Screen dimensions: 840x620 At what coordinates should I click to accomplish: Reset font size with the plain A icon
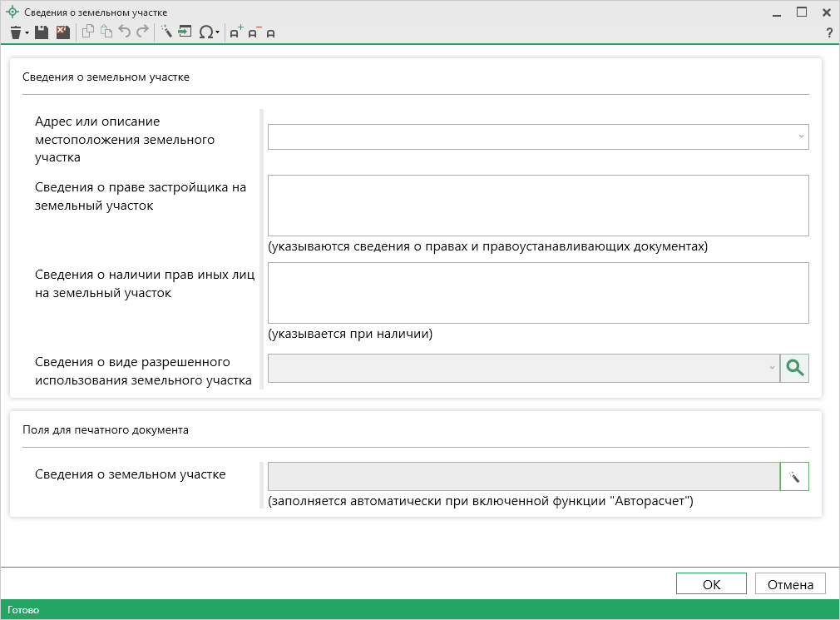(271, 33)
